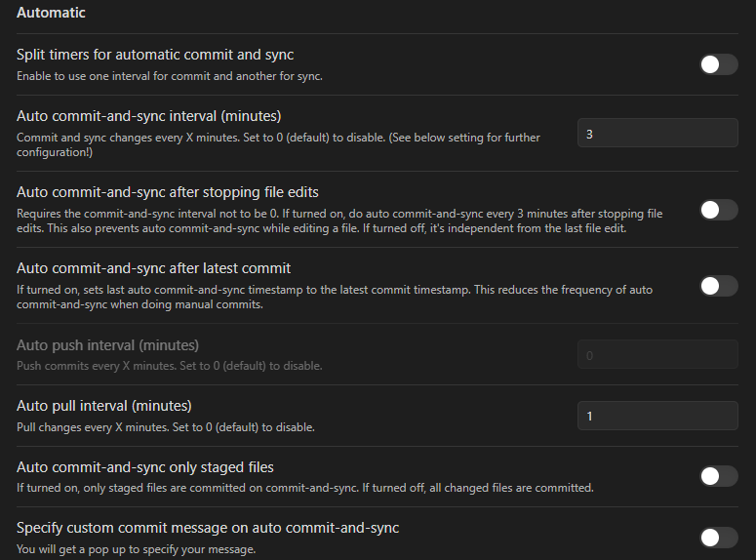This screenshot has height=560, width=756.
Task: Toggle auto commit-and-sync after stopping file edits
Action: pyautogui.click(x=718, y=210)
